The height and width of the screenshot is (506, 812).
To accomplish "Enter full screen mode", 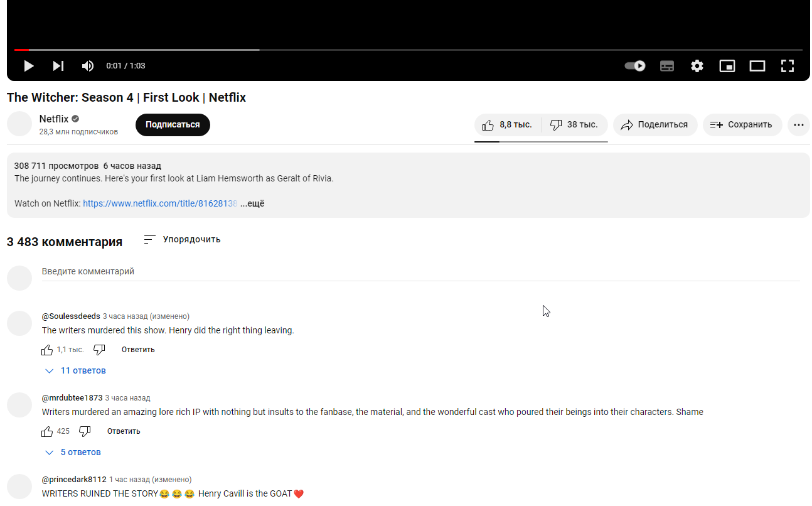I will (788, 66).
